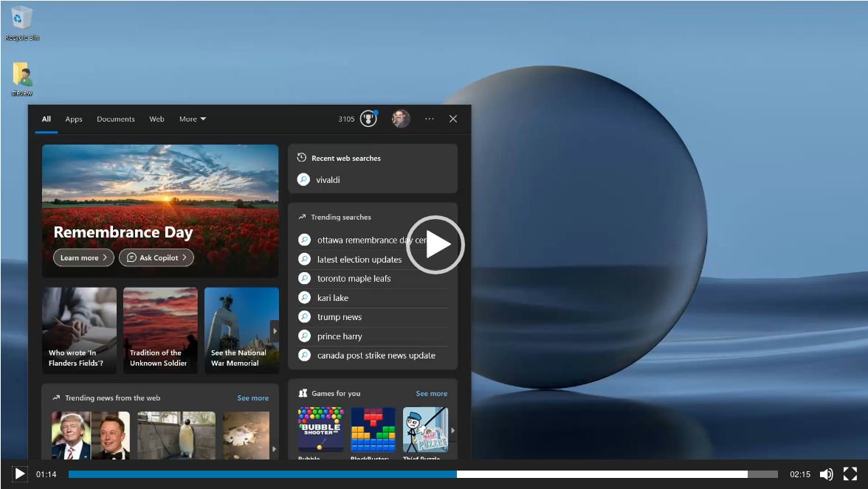This screenshot has height=489, width=868.
Task: Click the 02:15 video duration label
Action: pos(800,474)
